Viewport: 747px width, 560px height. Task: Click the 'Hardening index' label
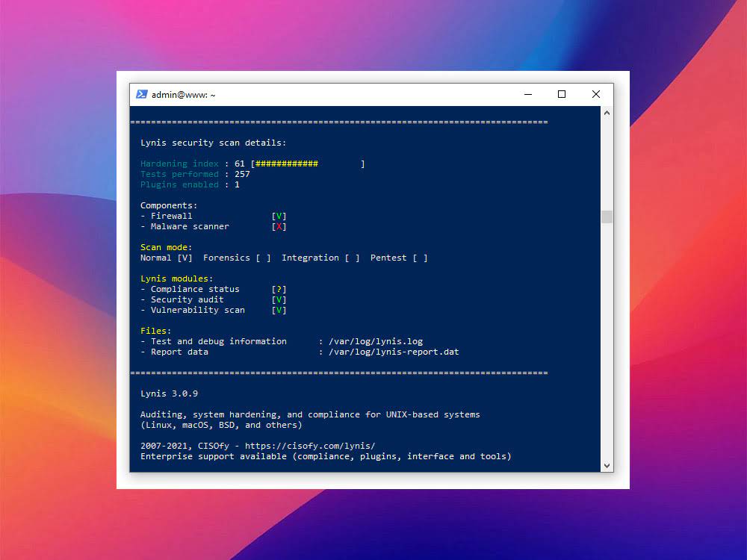(x=179, y=164)
